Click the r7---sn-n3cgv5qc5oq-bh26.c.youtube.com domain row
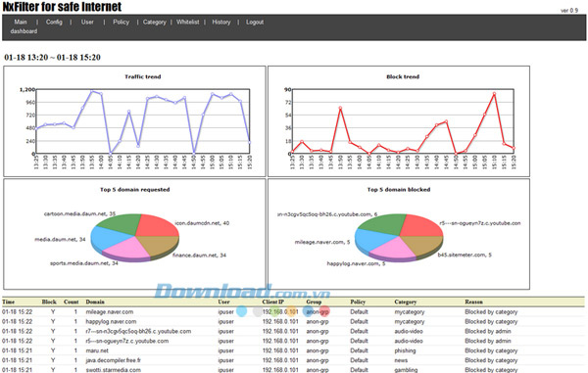The height and width of the screenshot is (373, 588). tap(138, 332)
